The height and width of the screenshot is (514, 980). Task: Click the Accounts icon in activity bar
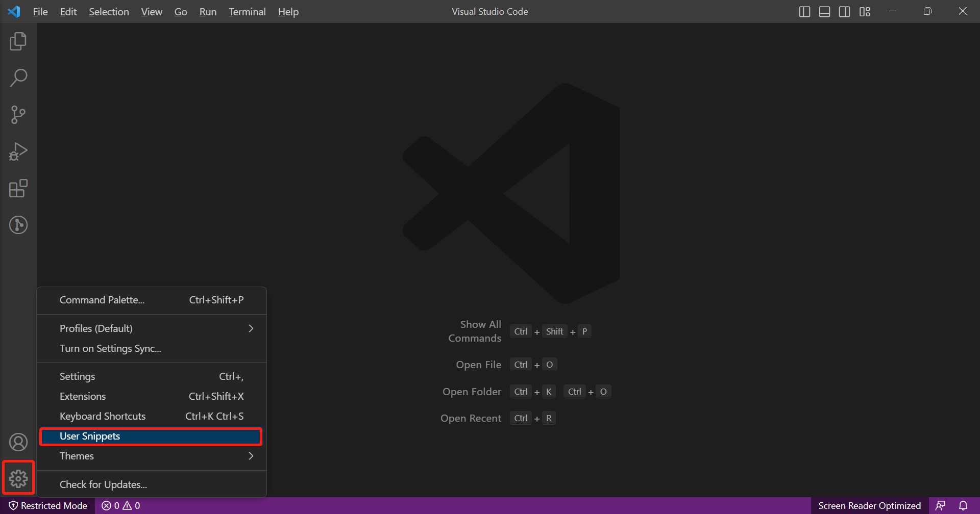(x=18, y=442)
